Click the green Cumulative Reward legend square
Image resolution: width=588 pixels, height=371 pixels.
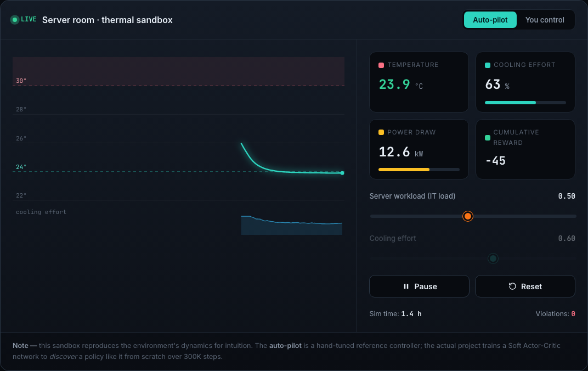(x=488, y=138)
